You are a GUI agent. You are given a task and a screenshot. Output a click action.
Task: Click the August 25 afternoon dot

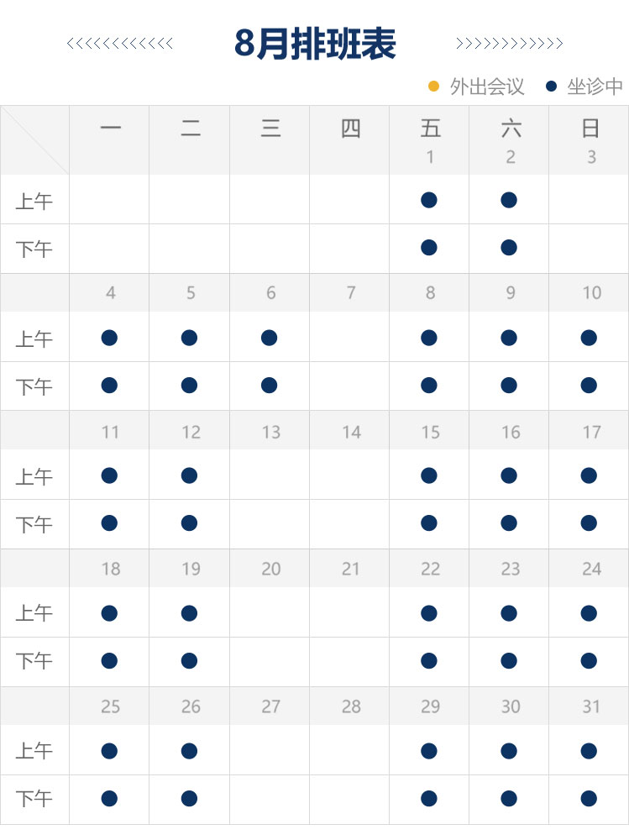tap(109, 798)
